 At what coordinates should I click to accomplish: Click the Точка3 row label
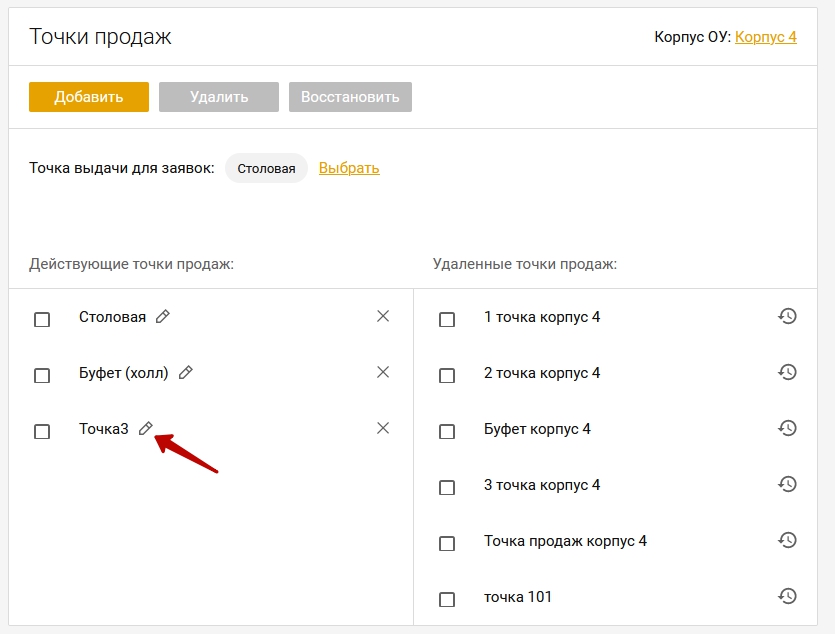click(x=104, y=429)
